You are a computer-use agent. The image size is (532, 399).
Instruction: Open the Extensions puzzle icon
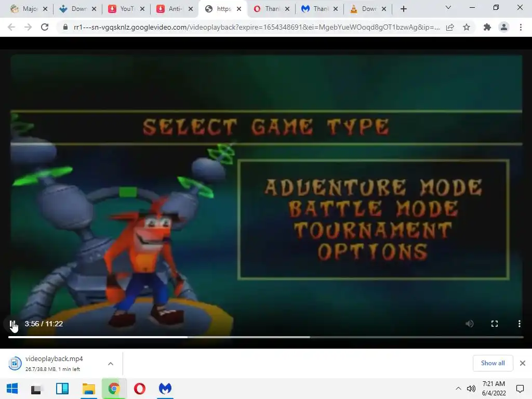[487, 27]
